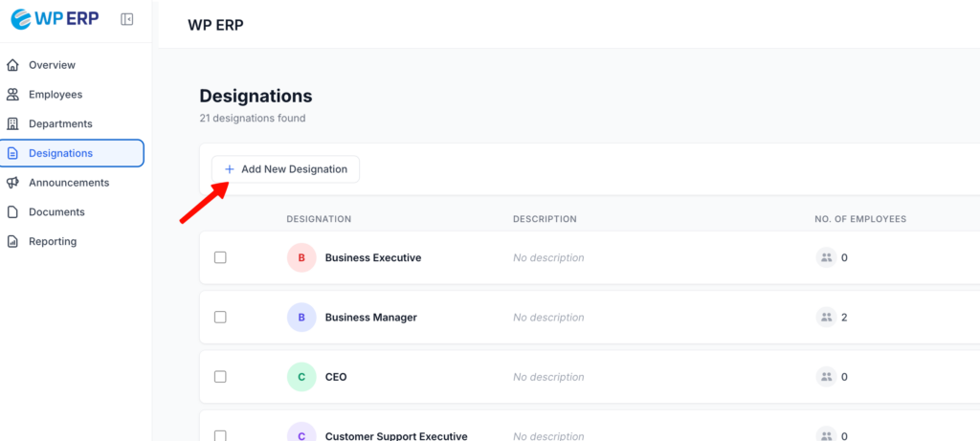Tick the CEO row checkbox
The width and height of the screenshot is (980, 441).
pos(220,377)
